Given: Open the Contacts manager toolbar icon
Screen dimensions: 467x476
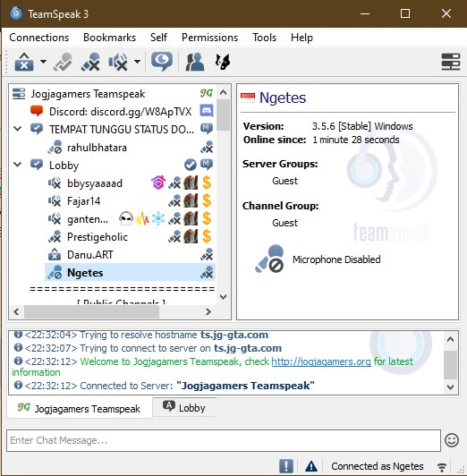Looking at the screenshot, I should [x=195, y=62].
